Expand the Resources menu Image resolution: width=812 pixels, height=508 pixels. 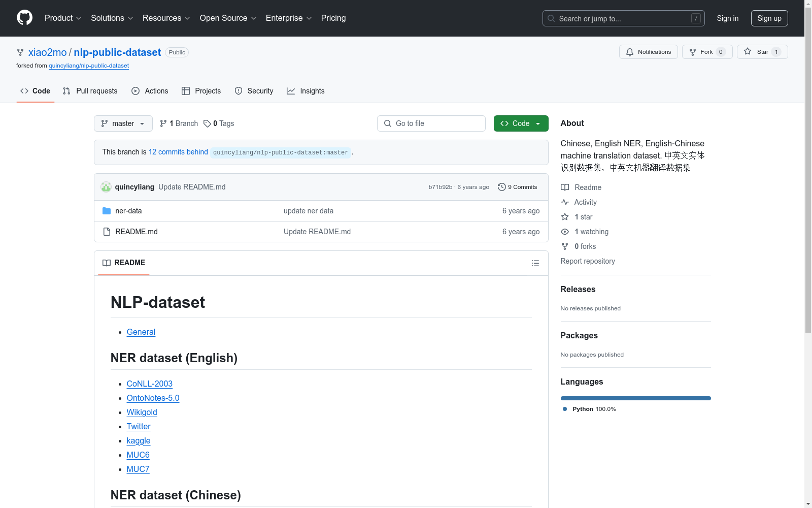[166, 18]
